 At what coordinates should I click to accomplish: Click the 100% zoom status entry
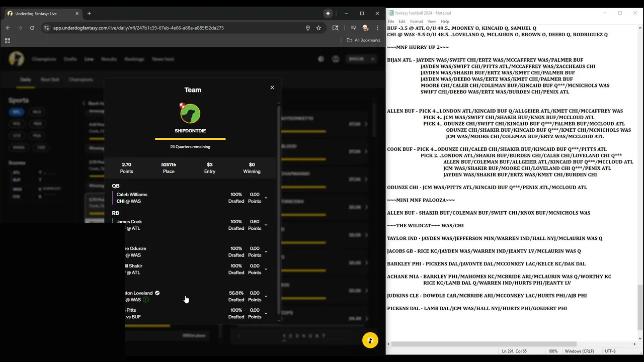[x=552, y=351]
